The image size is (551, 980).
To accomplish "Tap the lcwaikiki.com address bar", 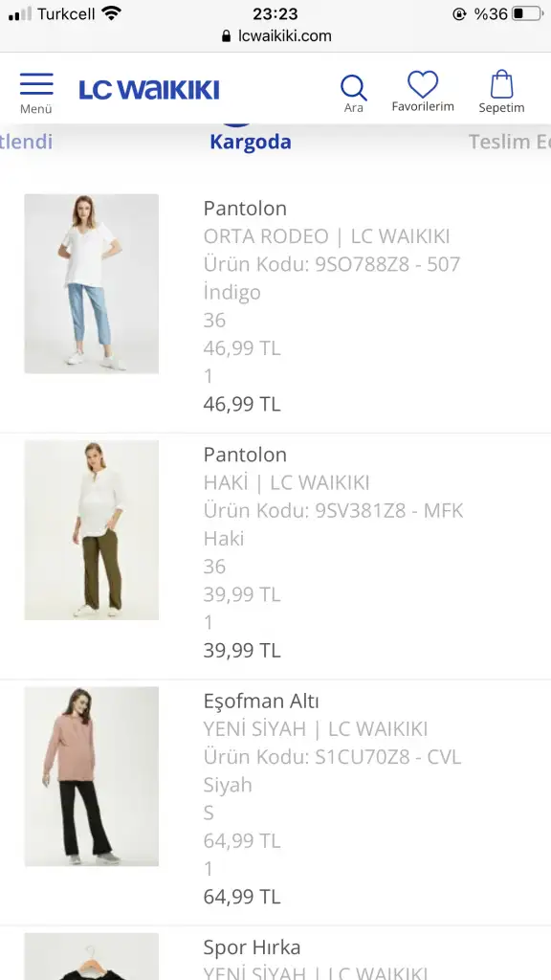I will tap(276, 36).
